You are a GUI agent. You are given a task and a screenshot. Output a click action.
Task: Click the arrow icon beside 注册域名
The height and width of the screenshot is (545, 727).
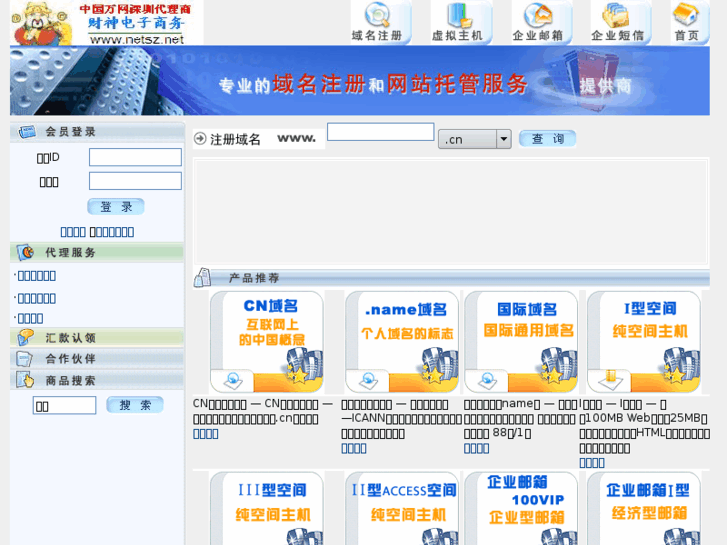tap(200, 139)
